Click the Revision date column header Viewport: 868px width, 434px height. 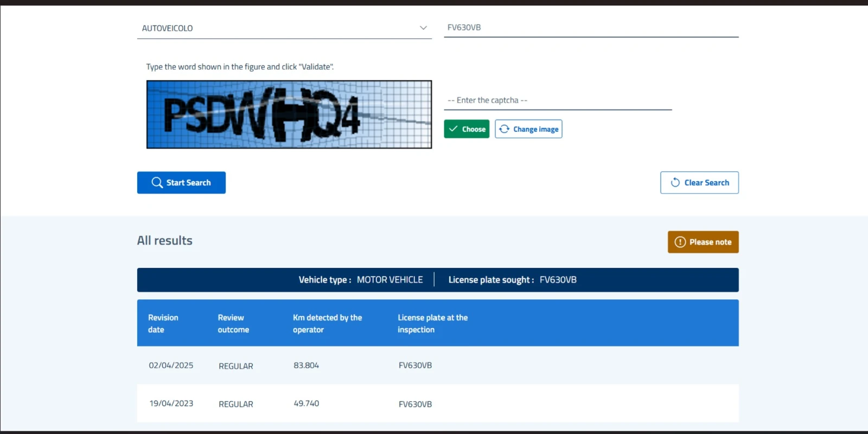163,323
